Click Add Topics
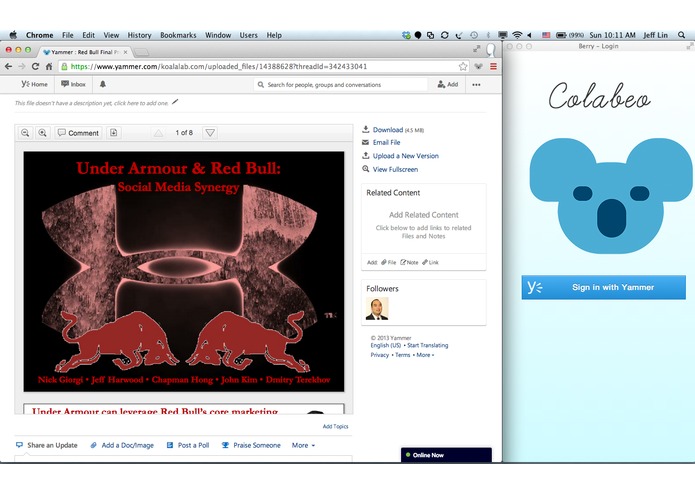The width and height of the screenshot is (695, 494). (x=335, y=426)
